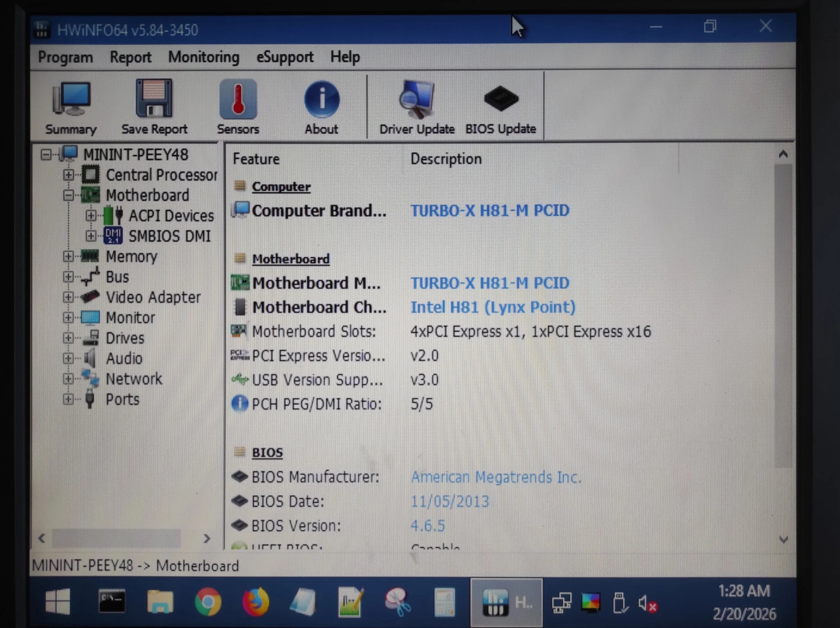Click the American Megatrends Inc. link
This screenshot has width=840, height=628.
coord(496,477)
